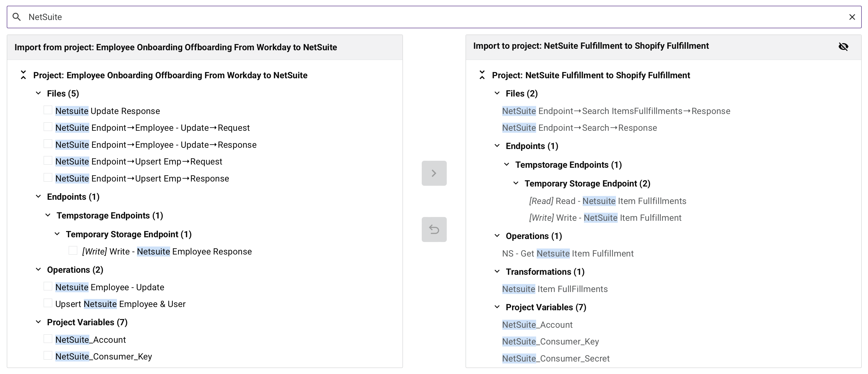
Task: Check Upsert Netsuite Employee & User operation
Action: click(x=48, y=303)
